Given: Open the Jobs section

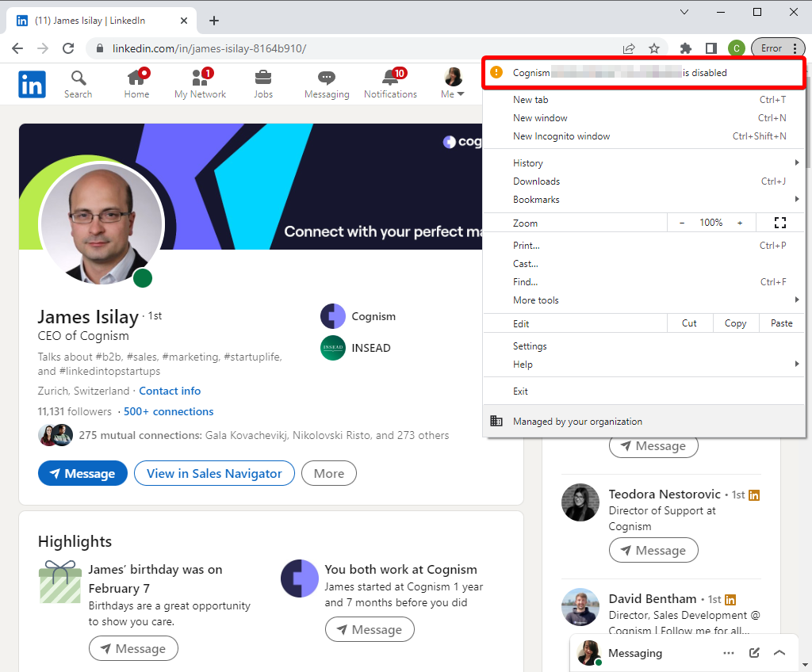Looking at the screenshot, I should pos(263,84).
